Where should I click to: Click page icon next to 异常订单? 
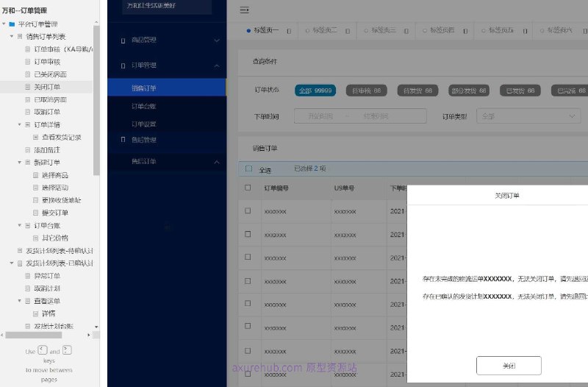tap(27, 275)
